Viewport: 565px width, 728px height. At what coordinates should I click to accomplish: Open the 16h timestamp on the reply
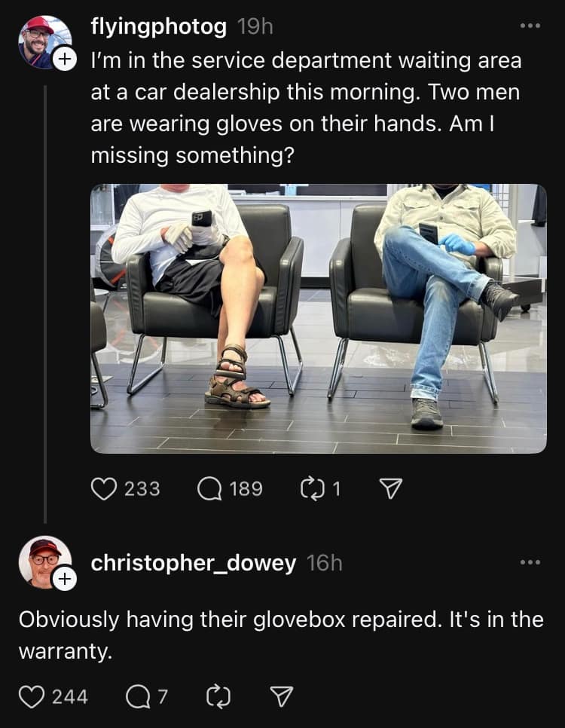click(x=325, y=563)
